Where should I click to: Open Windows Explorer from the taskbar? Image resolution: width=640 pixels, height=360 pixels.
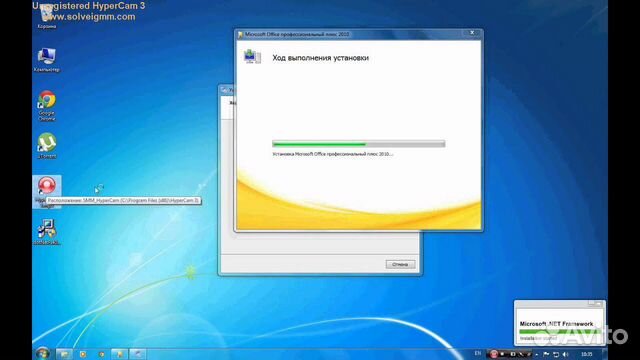tap(64, 354)
